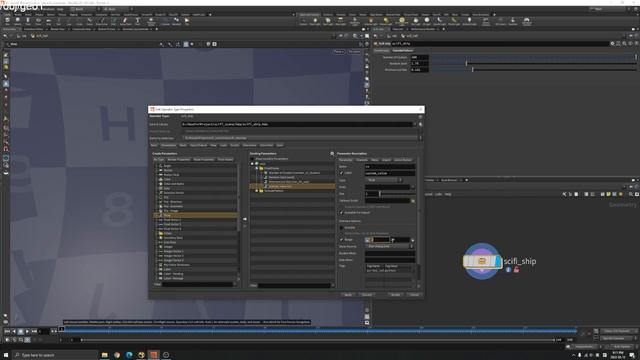640x360 pixels.
Task: Click gear icon above Existing Parameters list
Action: click(x=332, y=153)
